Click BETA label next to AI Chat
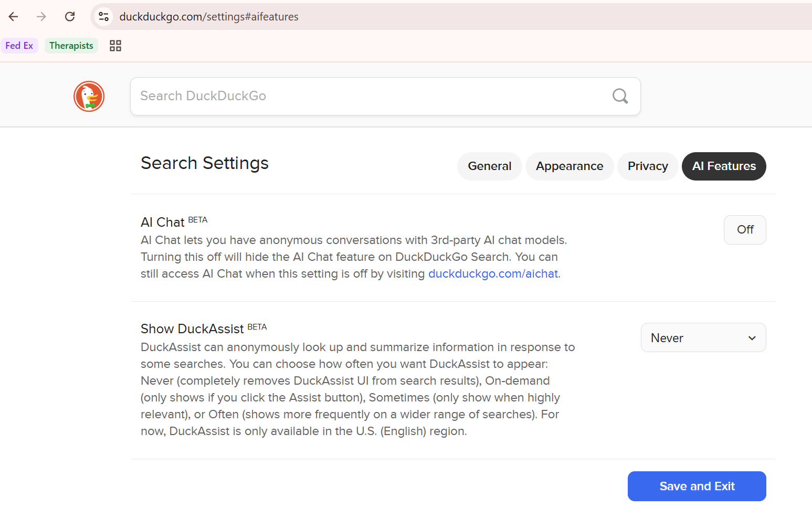 click(198, 220)
